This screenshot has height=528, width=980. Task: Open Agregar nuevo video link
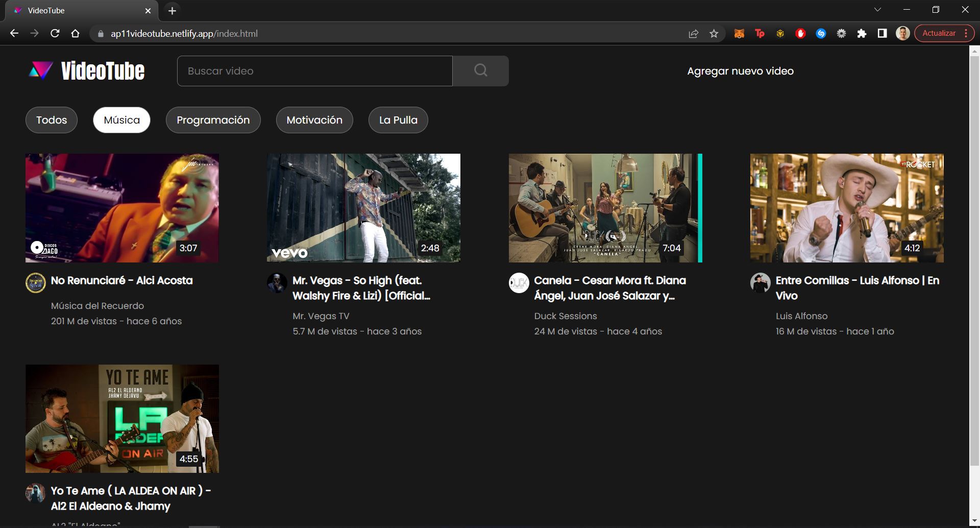[740, 71]
